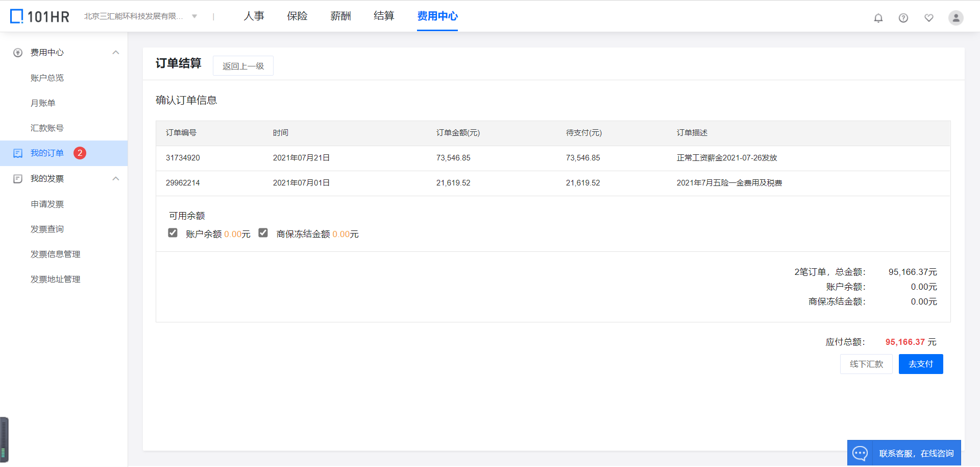Click the heart favorites icon
This screenshot has height=467, width=980.
(x=928, y=18)
